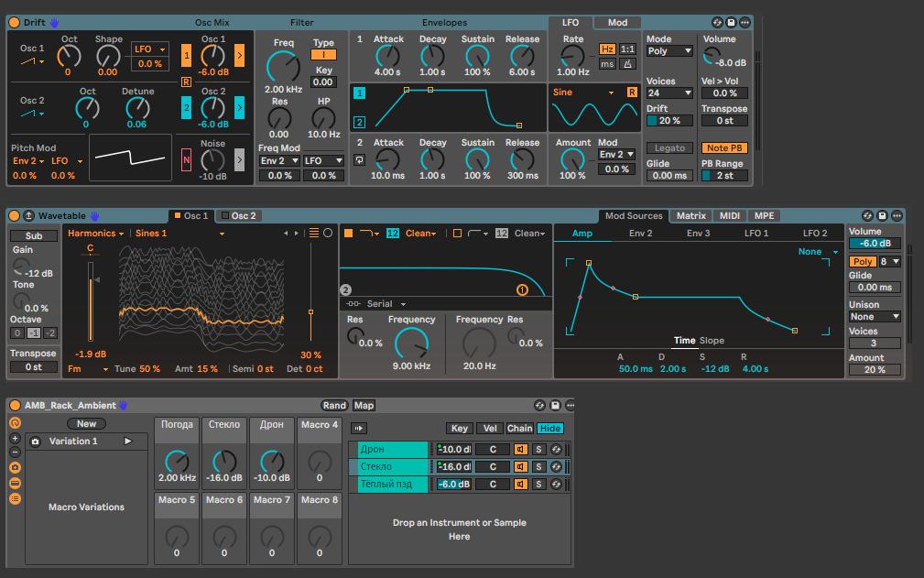This screenshot has height=578, width=924.
Task: Click the Envelope 2 loop mode icon in Drift
Action: click(360, 159)
